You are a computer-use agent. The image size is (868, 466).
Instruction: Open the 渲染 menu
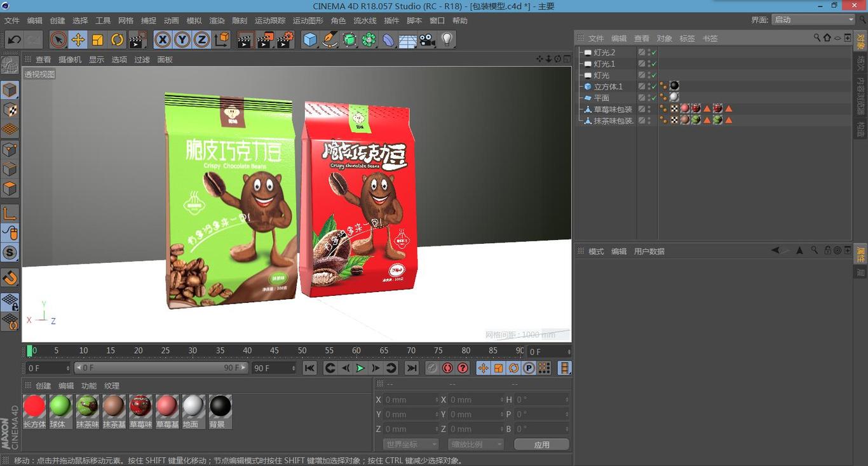[217, 20]
